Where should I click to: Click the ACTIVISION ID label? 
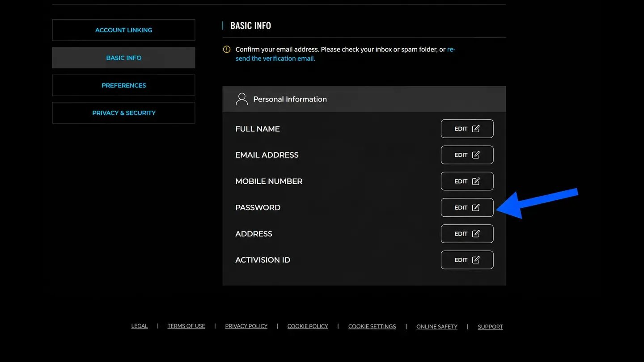pyautogui.click(x=263, y=260)
